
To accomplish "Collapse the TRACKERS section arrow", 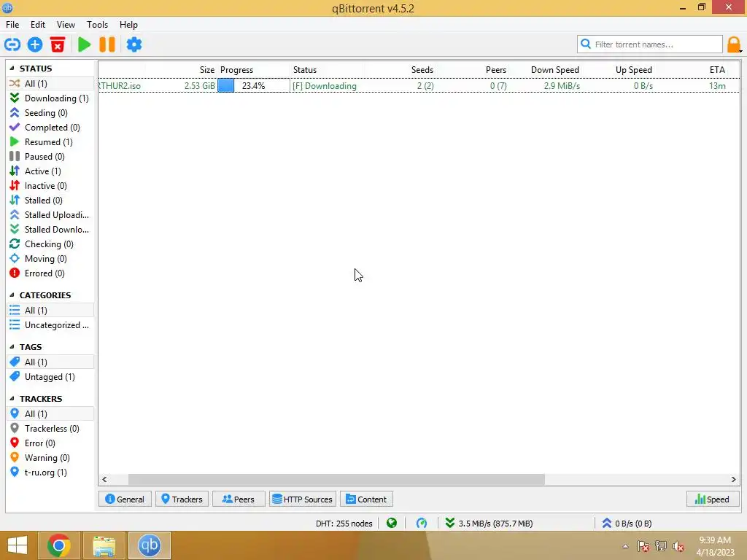I will point(12,398).
